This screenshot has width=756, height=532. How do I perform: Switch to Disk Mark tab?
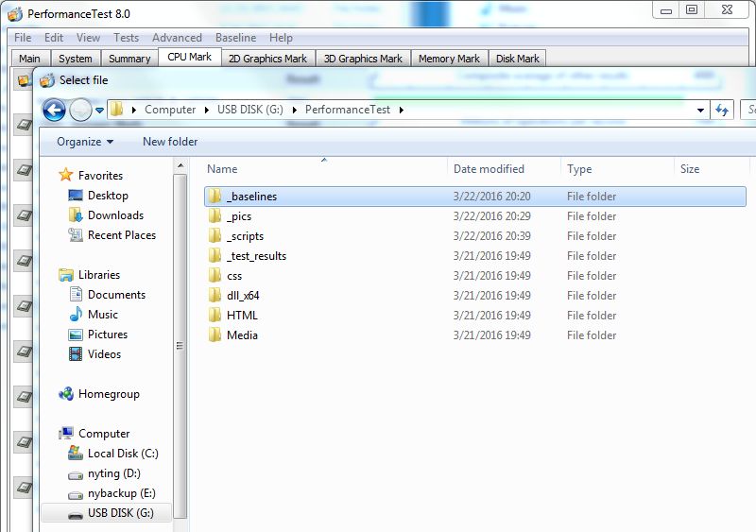[x=517, y=59]
